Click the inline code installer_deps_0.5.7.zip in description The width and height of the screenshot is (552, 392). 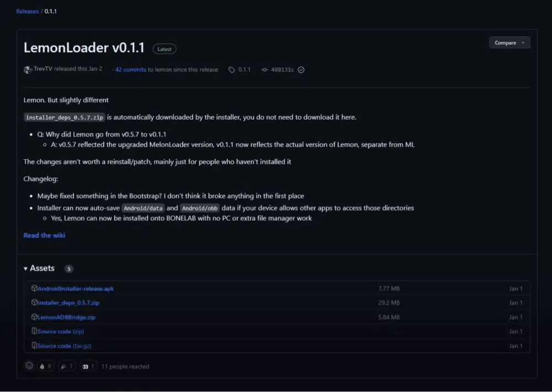(x=64, y=117)
